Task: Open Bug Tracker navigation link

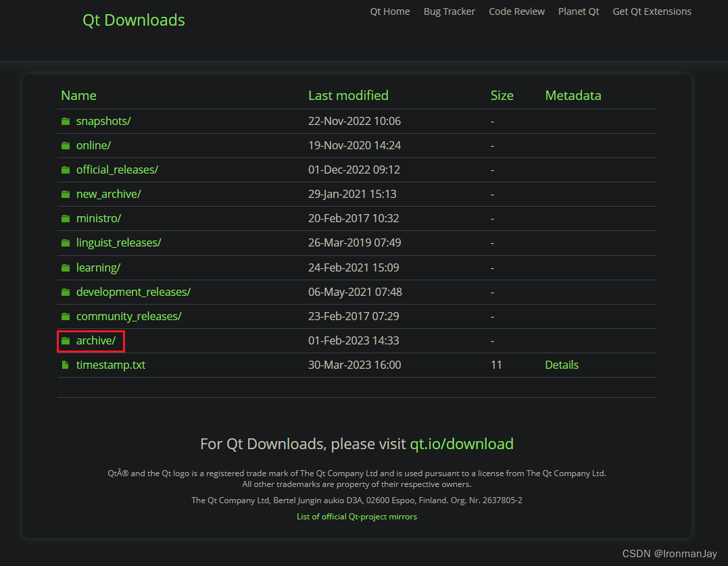Action: pos(449,11)
